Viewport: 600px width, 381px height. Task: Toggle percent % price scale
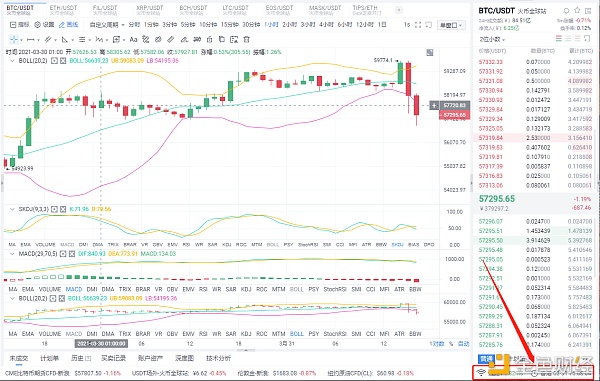coord(451,344)
